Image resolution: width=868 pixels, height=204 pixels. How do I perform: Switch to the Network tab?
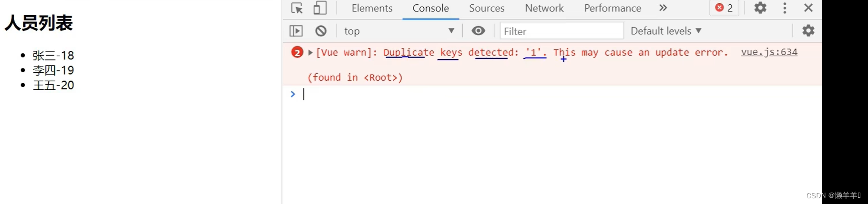(x=544, y=8)
